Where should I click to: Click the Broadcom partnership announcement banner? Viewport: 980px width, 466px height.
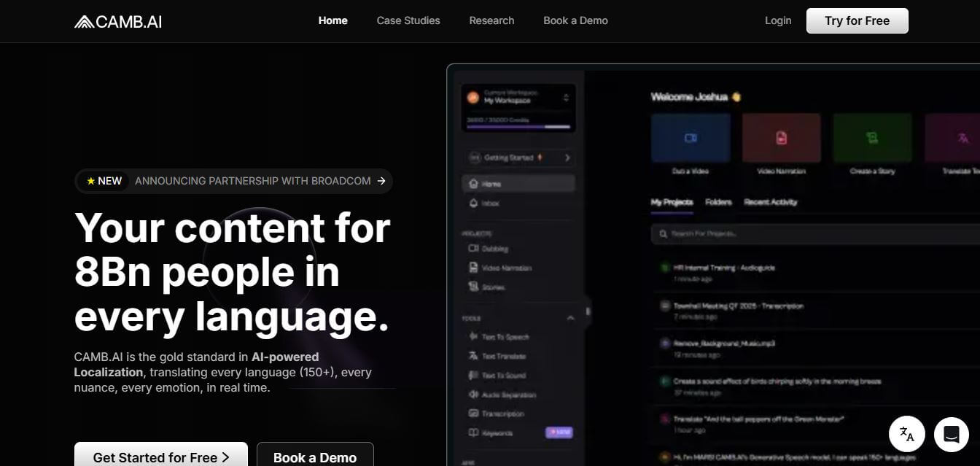tap(233, 181)
